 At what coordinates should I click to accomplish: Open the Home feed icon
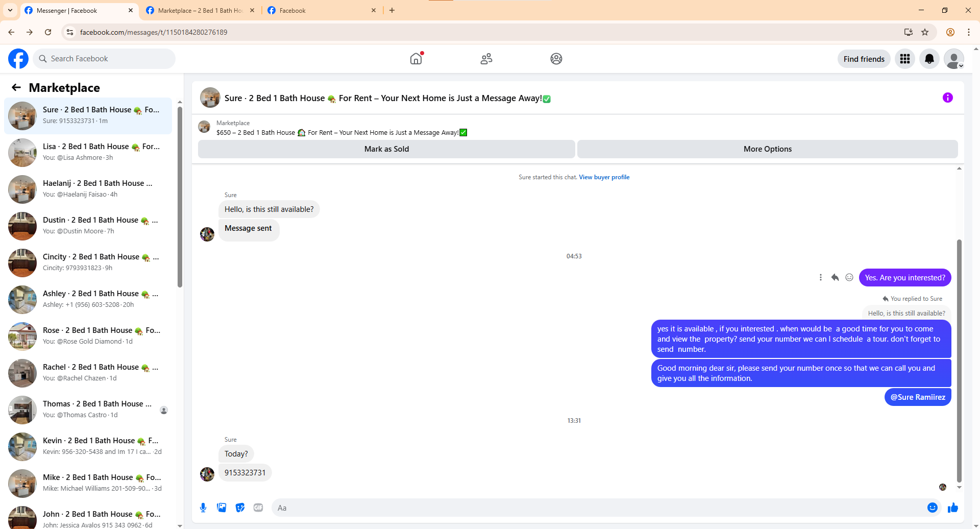click(416, 59)
